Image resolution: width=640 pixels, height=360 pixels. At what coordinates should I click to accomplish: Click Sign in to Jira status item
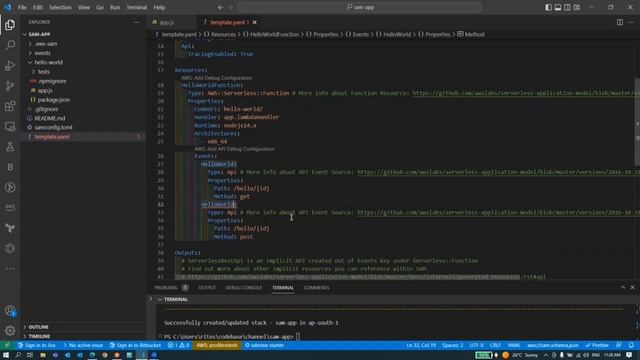click(x=37, y=345)
